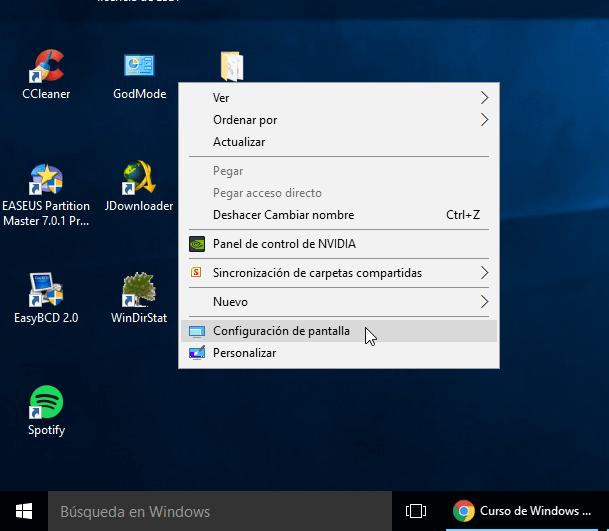Choose Ver in the context menu
The image size is (609, 531).
(x=339, y=97)
